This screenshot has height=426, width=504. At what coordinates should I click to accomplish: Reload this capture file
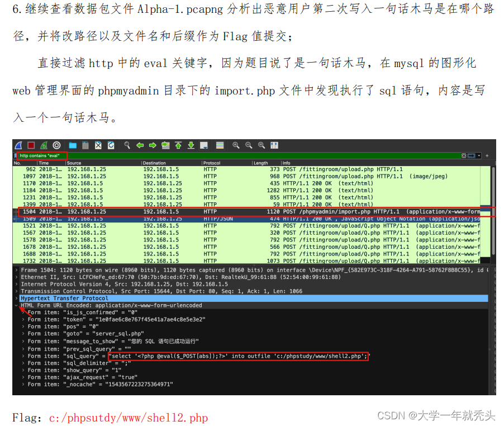coord(111,145)
